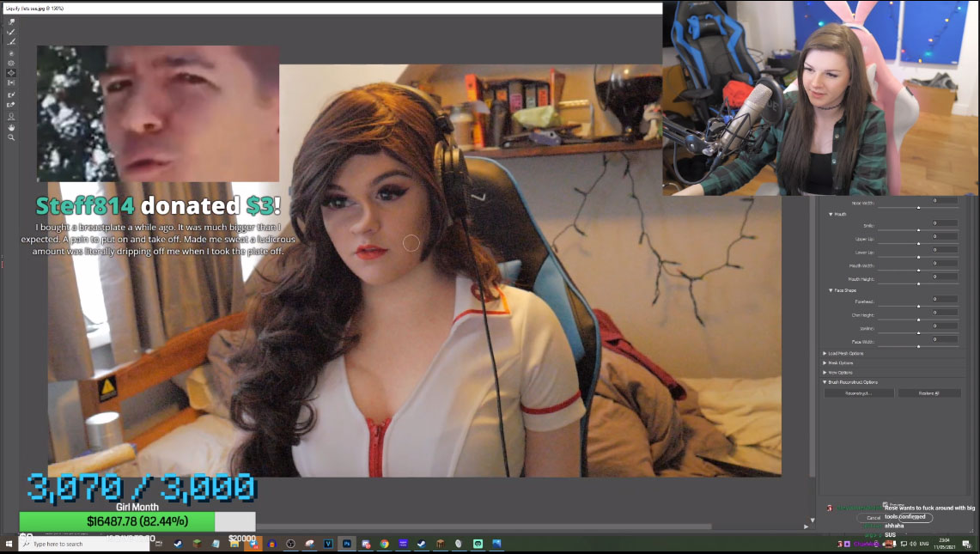Select the Reconstruct tool

[11, 32]
